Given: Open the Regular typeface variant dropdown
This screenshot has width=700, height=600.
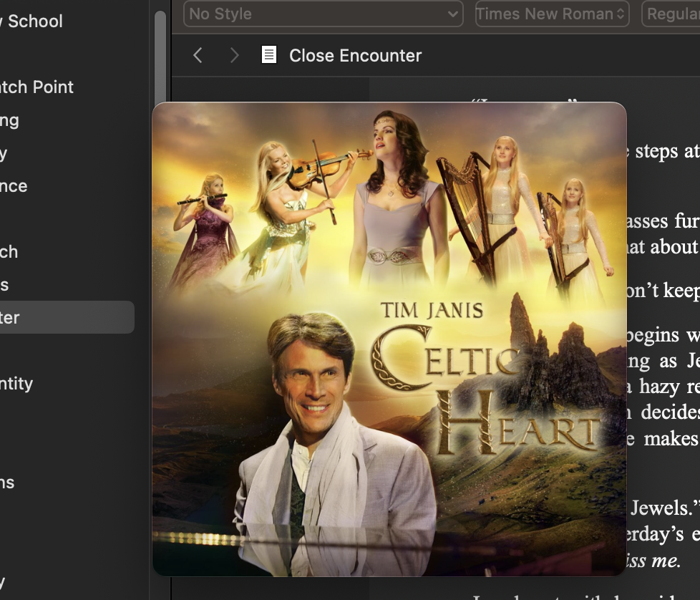Looking at the screenshot, I should (x=671, y=14).
